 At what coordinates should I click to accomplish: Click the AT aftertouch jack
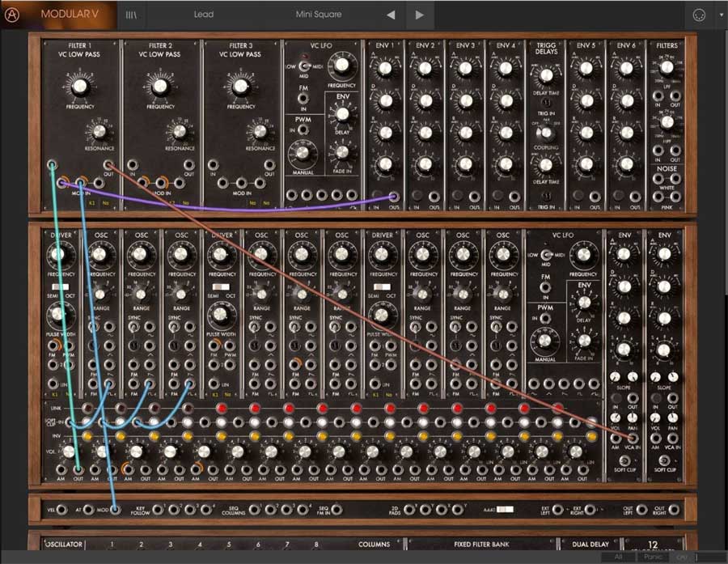coord(88,510)
